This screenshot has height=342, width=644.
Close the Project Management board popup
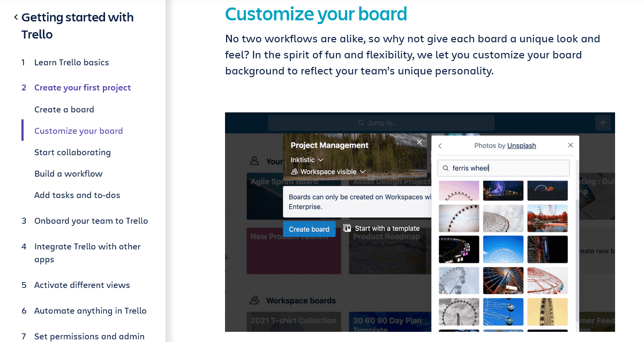point(420,142)
